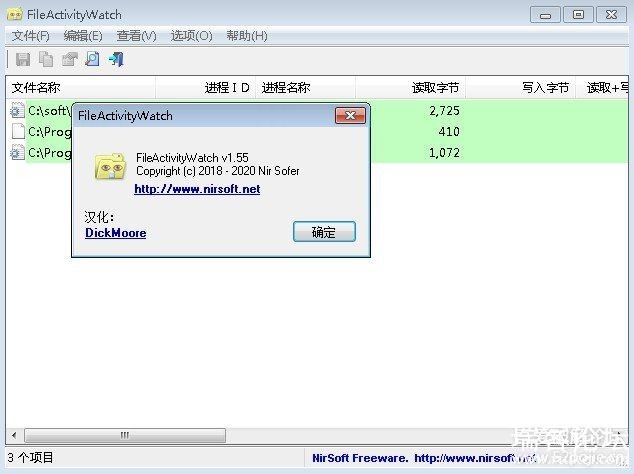
Task: Open the 文件(F) menu
Action: (x=31, y=36)
